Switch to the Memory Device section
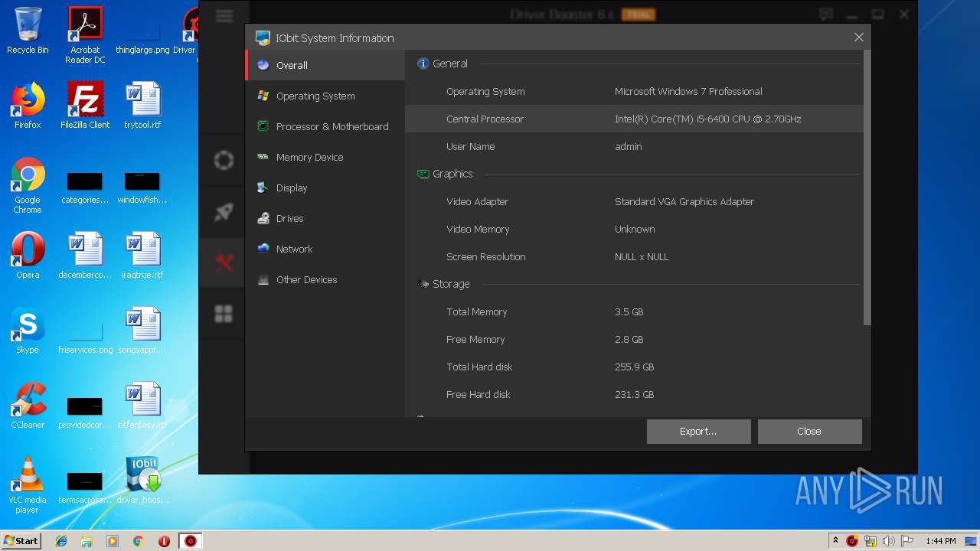 [x=325, y=157]
